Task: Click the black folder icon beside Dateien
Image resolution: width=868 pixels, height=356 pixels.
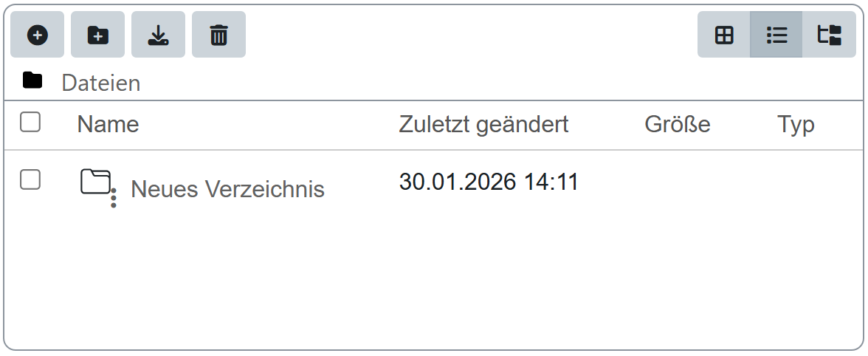Action: (x=32, y=81)
